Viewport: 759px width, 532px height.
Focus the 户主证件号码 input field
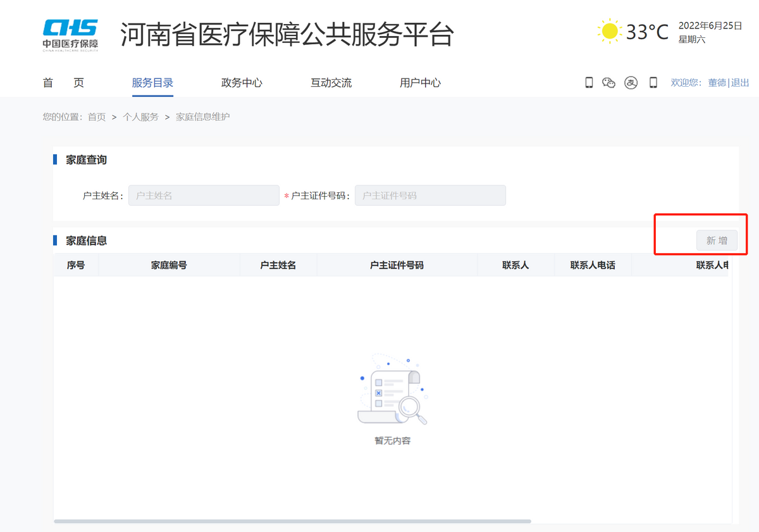coord(430,195)
